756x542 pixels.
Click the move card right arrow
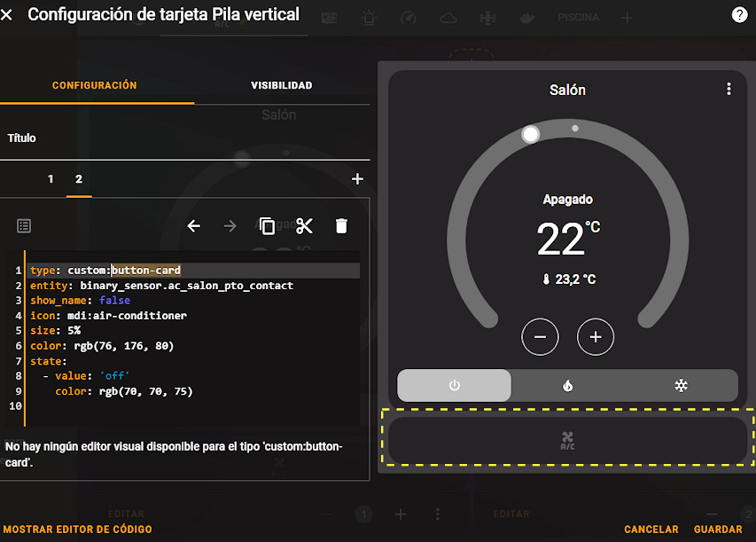click(230, 226)
